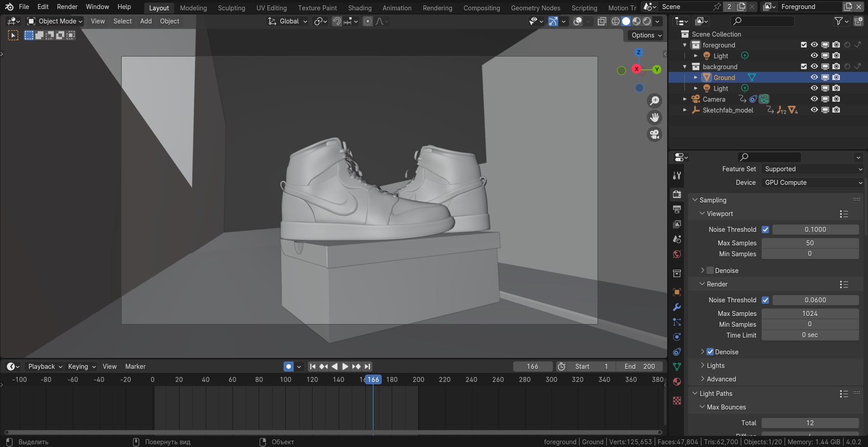The width and height of the screenshot is (868, 447).
Task: Jump to the timeline start frame
Action: coord(313,367)
